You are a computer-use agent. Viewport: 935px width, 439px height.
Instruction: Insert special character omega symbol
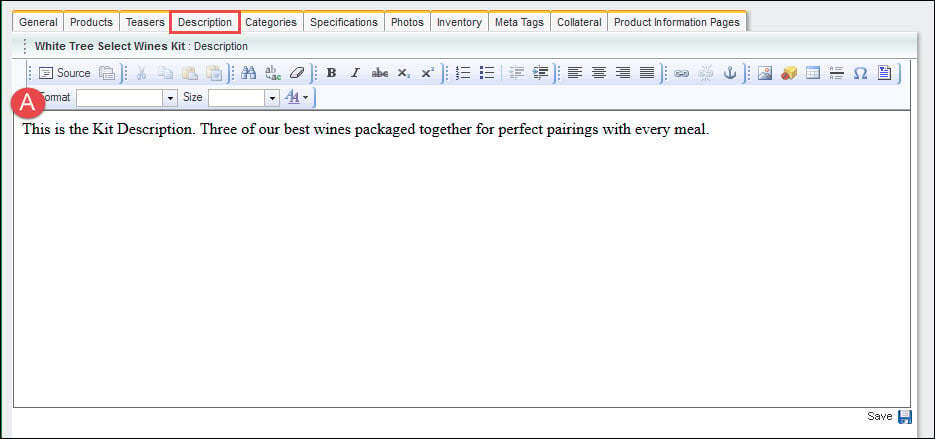tap(860, 73)
